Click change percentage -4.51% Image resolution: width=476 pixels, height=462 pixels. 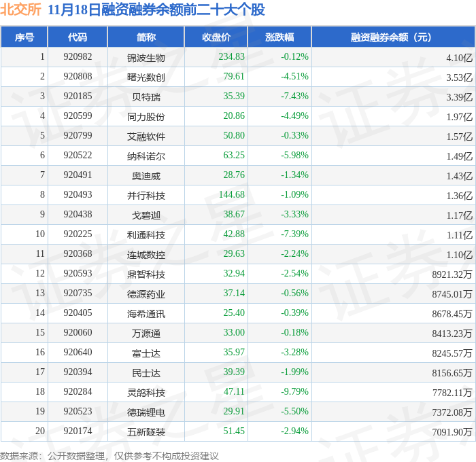(x=294, y=77)
